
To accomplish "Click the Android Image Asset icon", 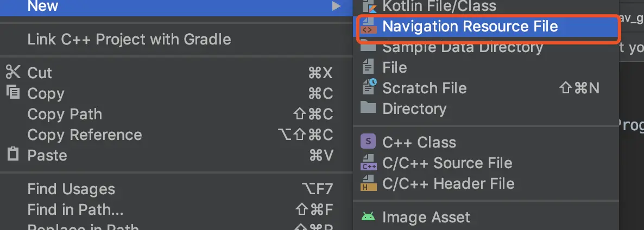I will [368, 217].
